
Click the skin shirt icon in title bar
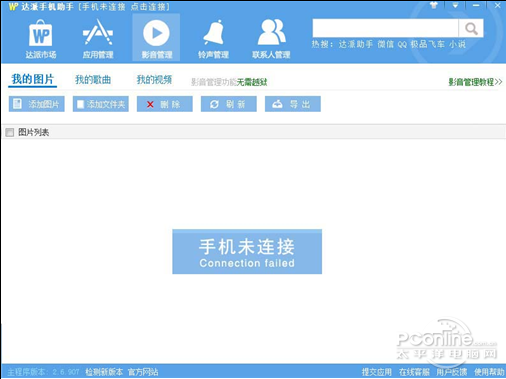(434, 5)
